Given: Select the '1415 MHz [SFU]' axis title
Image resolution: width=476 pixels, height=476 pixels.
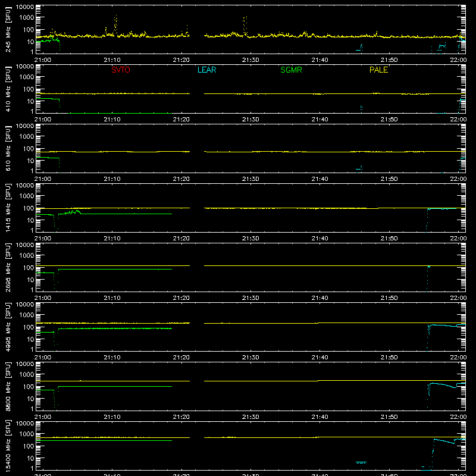Looking at the screenshot, I should pos(8,208).
